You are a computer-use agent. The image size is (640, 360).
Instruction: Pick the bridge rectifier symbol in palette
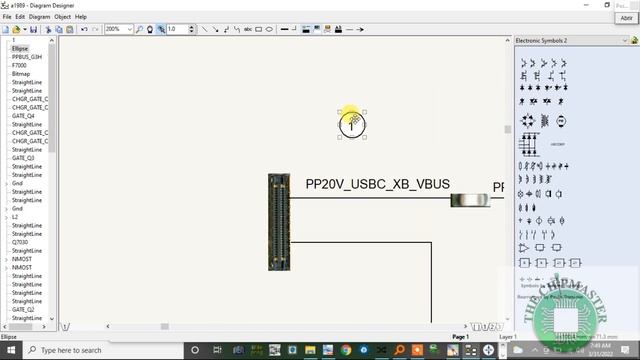click(527, 121)
